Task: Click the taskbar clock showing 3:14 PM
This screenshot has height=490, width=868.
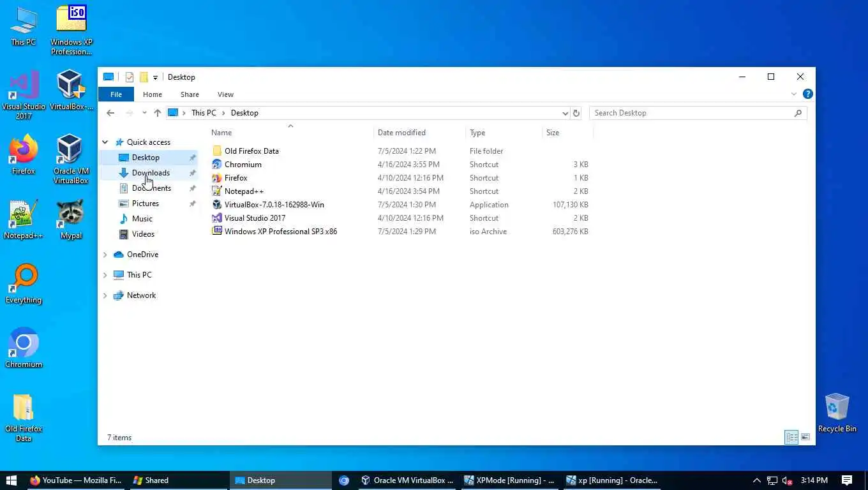Action: pyautogui.click(x=814, y=480)
